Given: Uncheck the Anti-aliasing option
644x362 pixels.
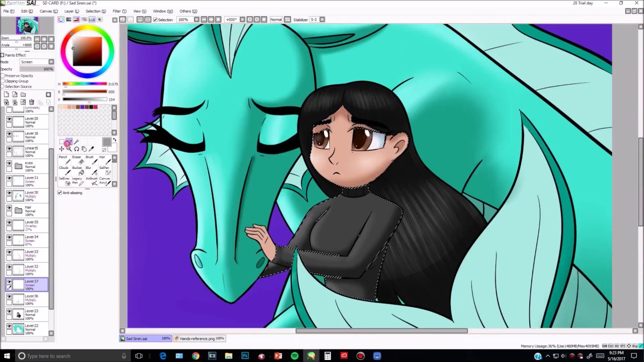Looking at the screenshot, I should 60,193.
